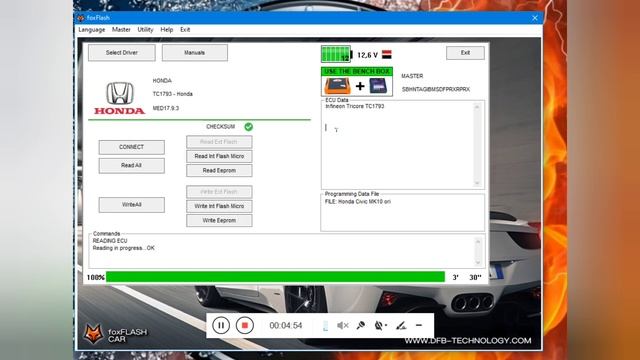The height and width of the screenshot is (360, 640).
Task: Click the foxFLASH CAR fox logo
Action: coord(93,333)
